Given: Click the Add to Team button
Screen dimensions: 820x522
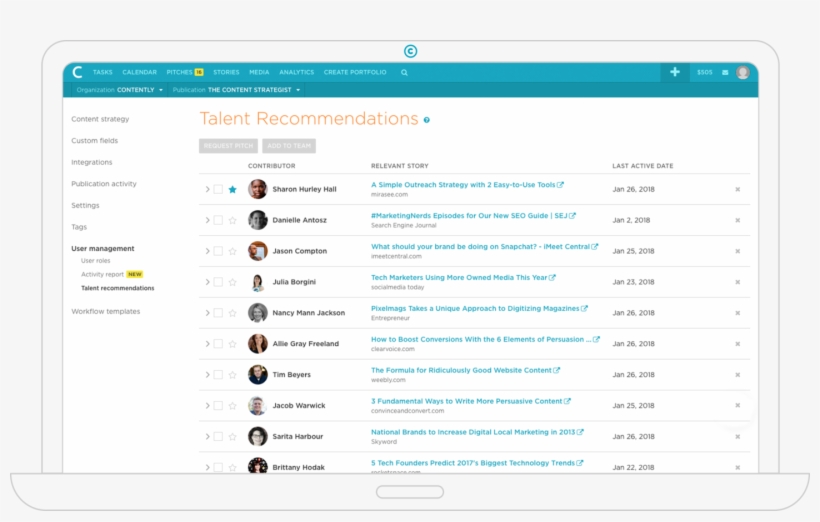Looking at the screenshot, I should pyautogui.click(x=289, y=146).
